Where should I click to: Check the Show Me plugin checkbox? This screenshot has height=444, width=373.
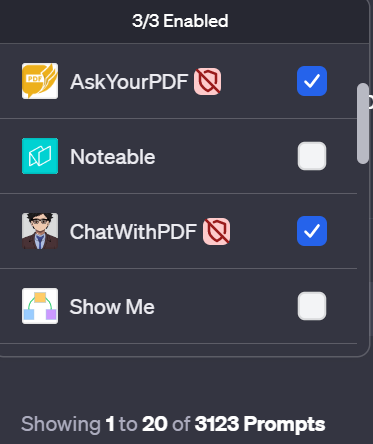pyautogui.click(x=312, y=306)
